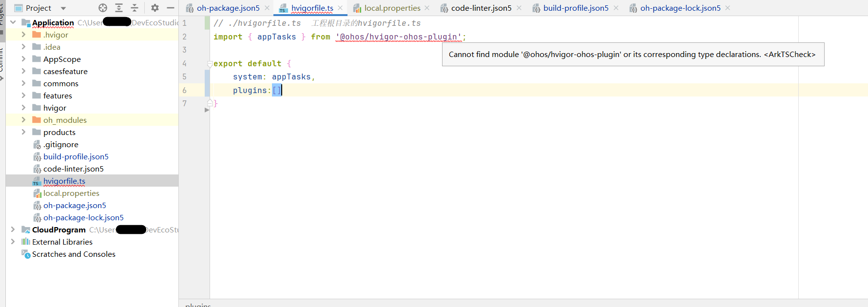The height and width of the screenshot is (307, 868).
Task: Click the oh-package.json5 file icon in tree
Action: click(37, 206)
